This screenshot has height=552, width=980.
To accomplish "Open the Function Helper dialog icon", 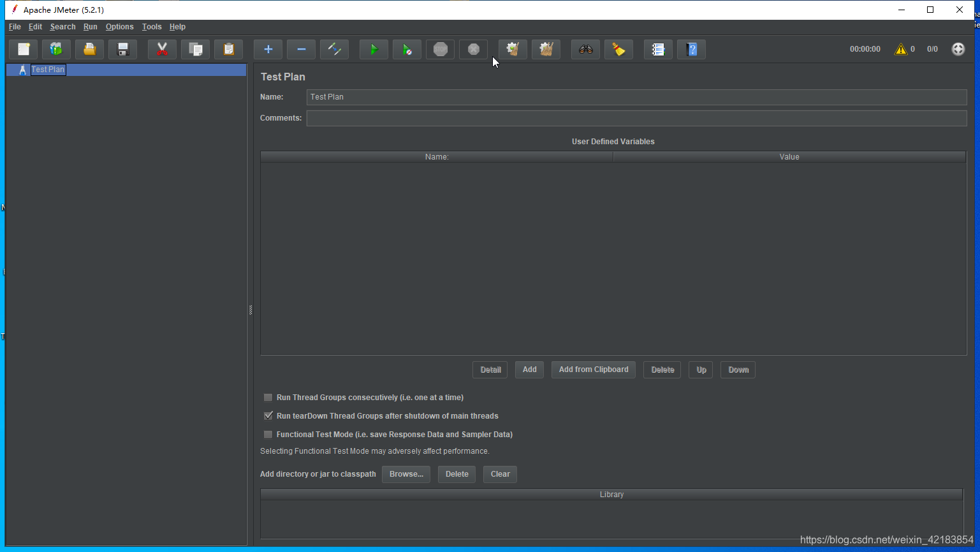I will 659,49.
